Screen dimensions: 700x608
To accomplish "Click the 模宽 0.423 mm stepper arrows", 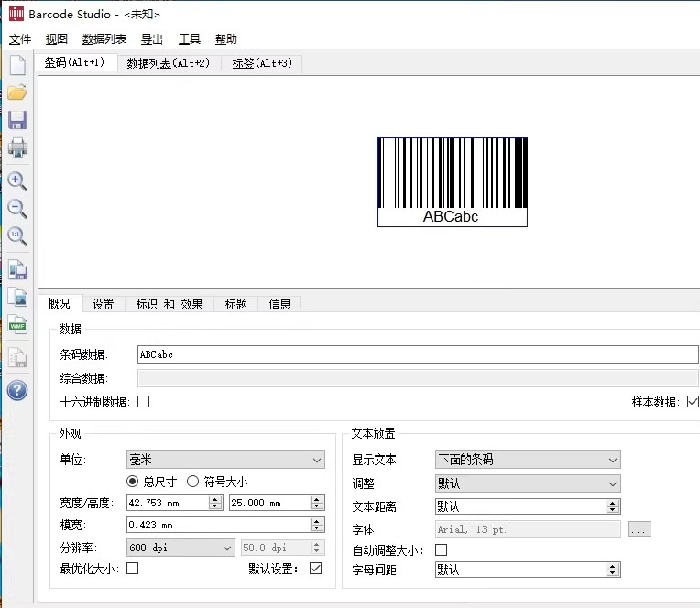I will 317,525.
